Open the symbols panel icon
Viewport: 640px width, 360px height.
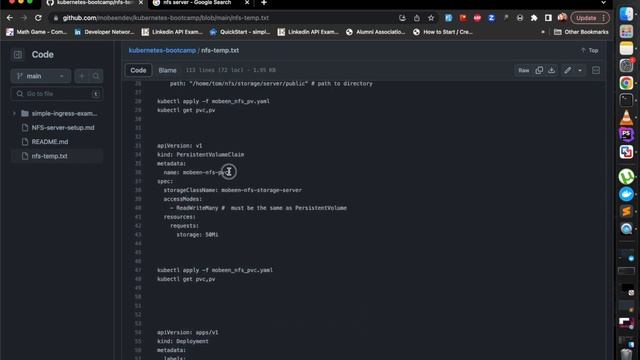596,70
